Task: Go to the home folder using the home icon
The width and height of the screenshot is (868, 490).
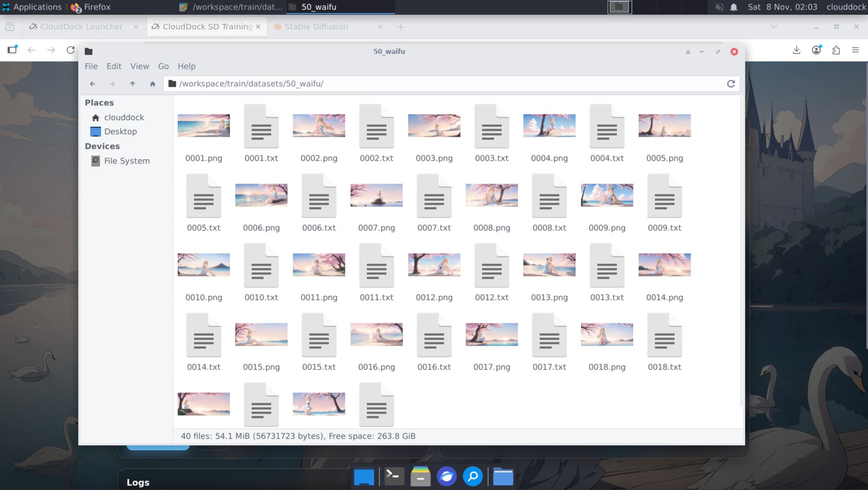Action: 152,83
